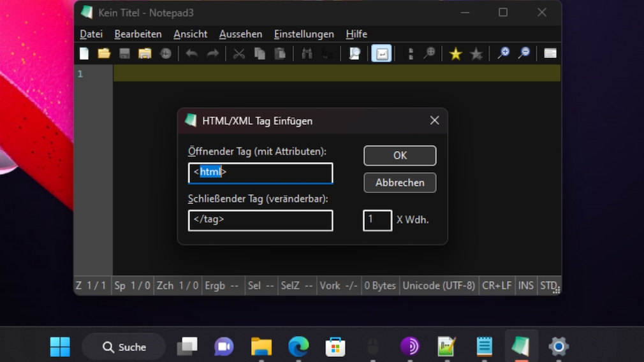Click the Redo arrow icon
This screenshot has height=362, width=644.
212,54
